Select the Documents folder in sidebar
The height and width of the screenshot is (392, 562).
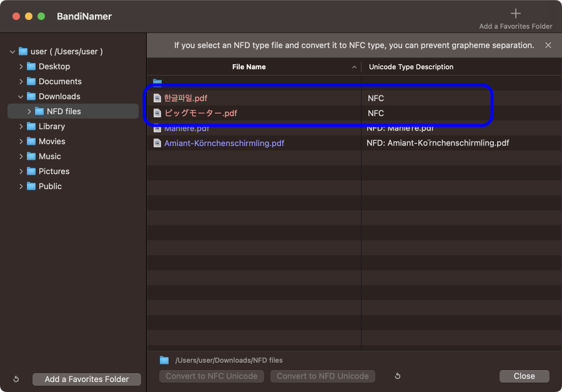[x=60, y=82]
